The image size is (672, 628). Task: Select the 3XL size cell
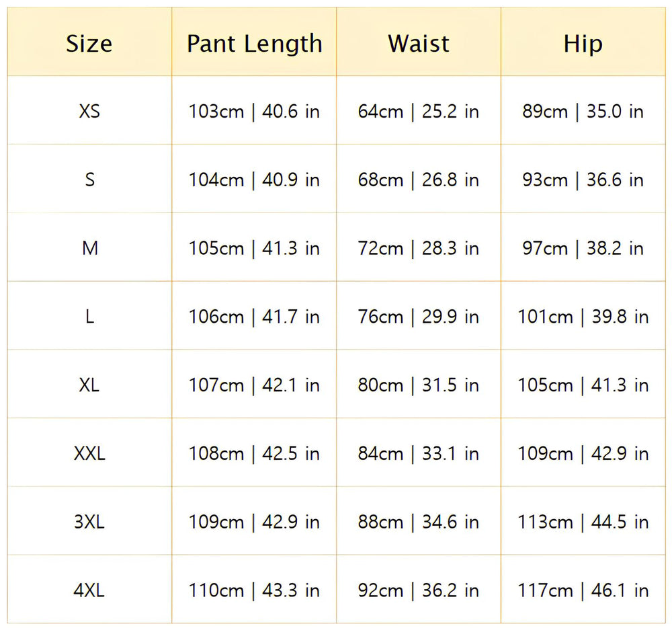[x=89, y=522]
